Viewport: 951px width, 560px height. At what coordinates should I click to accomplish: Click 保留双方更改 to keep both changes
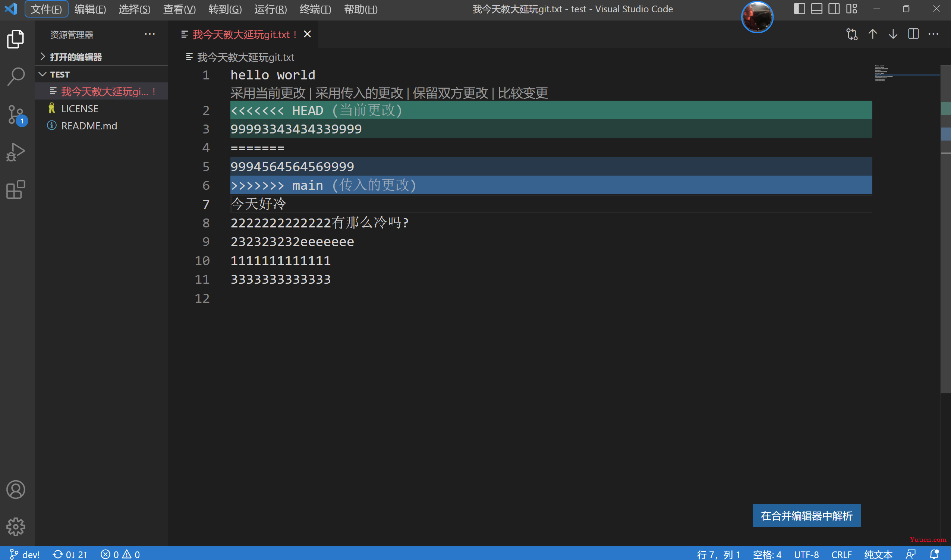[x=450, y=93]
